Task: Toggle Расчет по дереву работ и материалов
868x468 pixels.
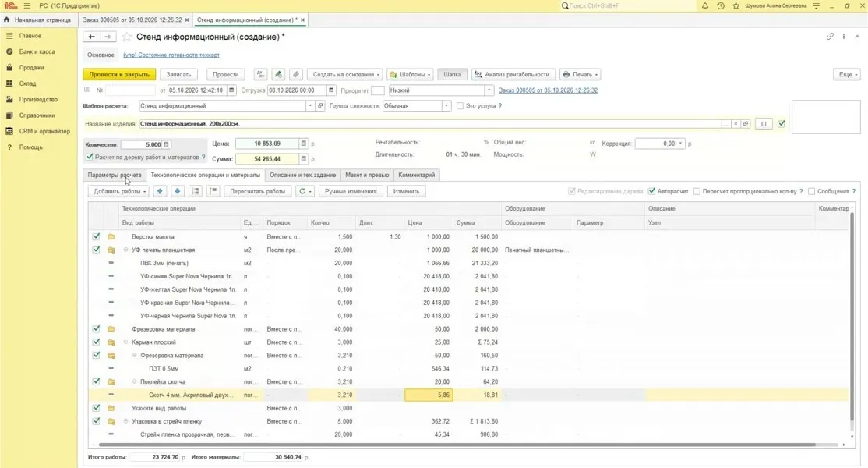Action: point(90,158)
